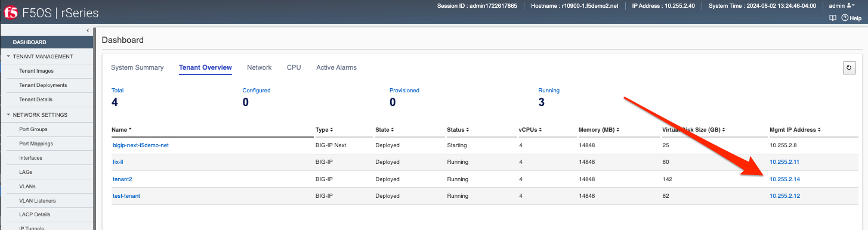
Task: Click the Total tenants label
Action: [118, 91]
